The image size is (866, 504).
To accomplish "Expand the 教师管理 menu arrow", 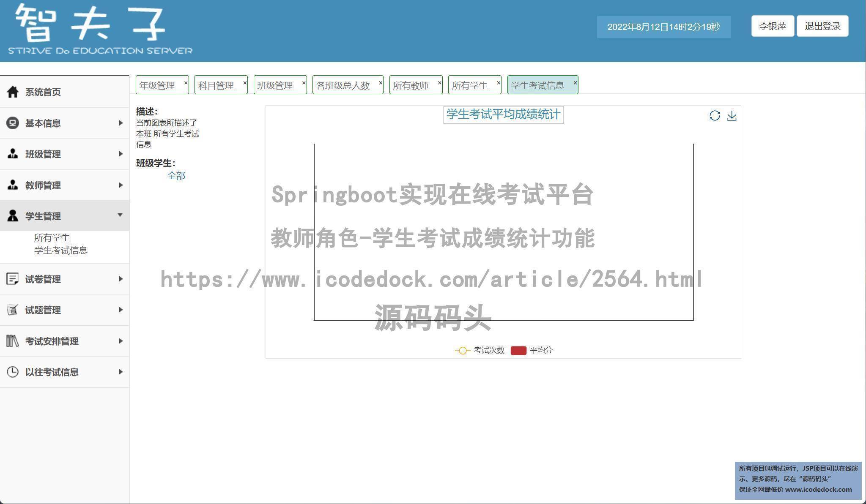I will pos(121,185).
